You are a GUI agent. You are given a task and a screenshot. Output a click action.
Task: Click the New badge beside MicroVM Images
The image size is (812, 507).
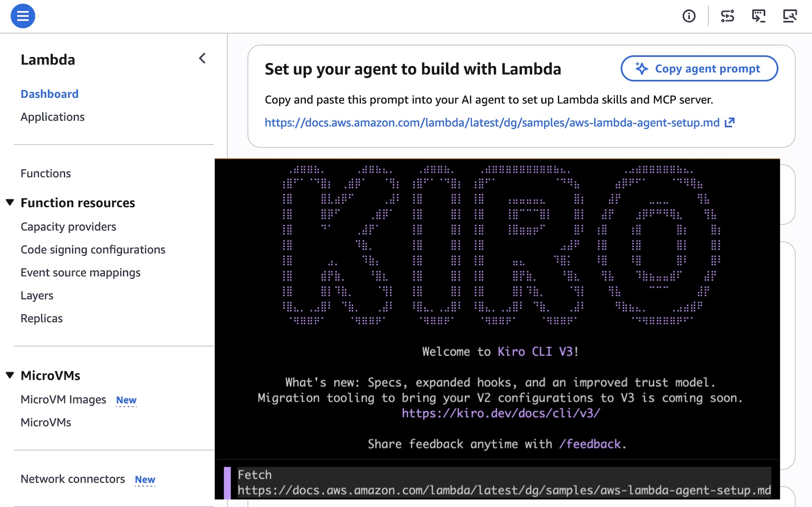pyautogui.click(x=126, y=400)
